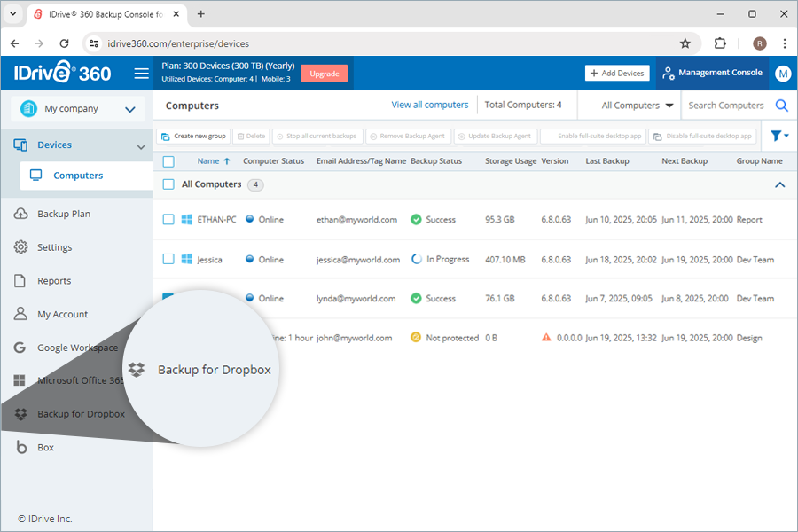Bookmark page with star icon

click(x=685, y=43)
